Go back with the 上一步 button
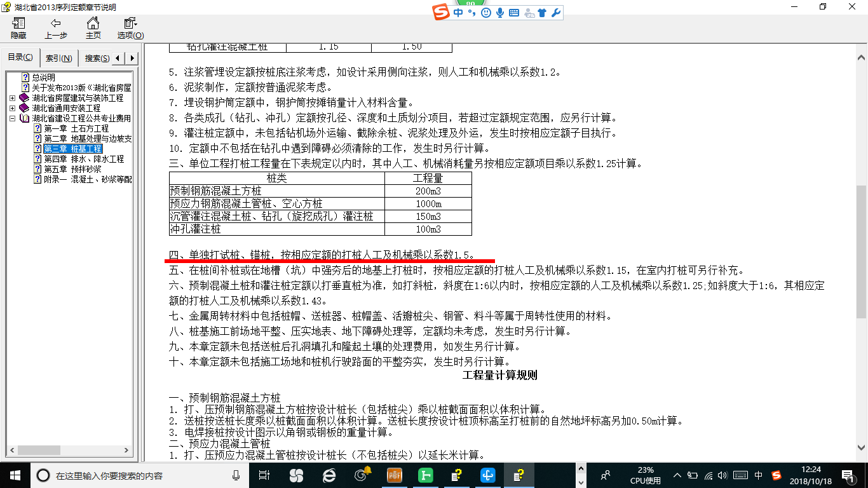 pos(56,29)
